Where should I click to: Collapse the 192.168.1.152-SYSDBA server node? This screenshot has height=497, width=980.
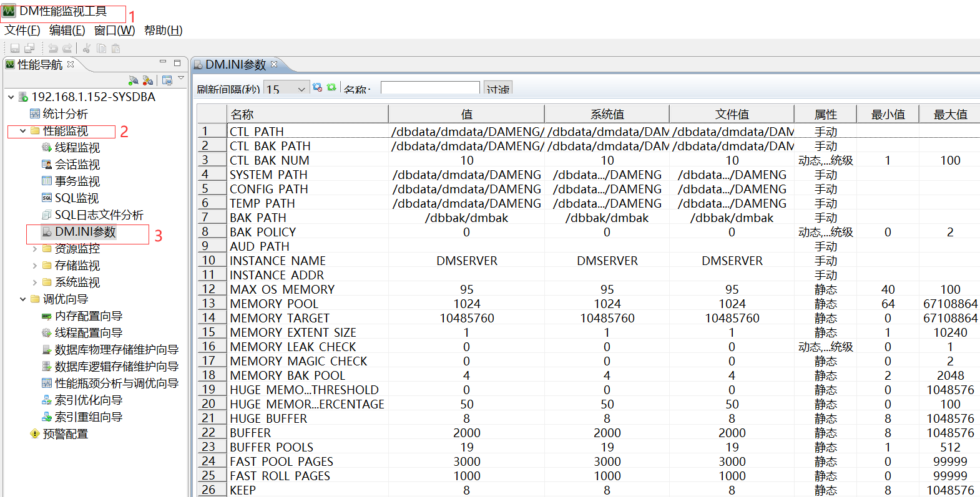pos(11,97)
